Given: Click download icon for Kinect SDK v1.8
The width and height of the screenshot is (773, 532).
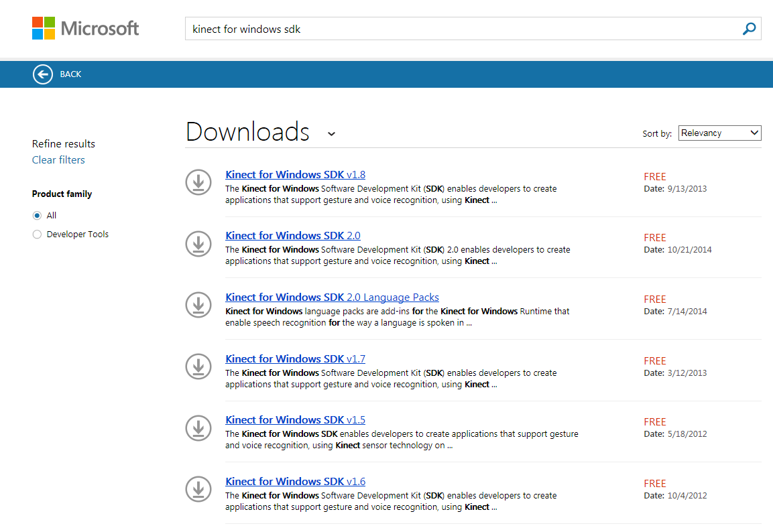Looking at the screenshot, I should pyautogui.click(x=198, y=182).
